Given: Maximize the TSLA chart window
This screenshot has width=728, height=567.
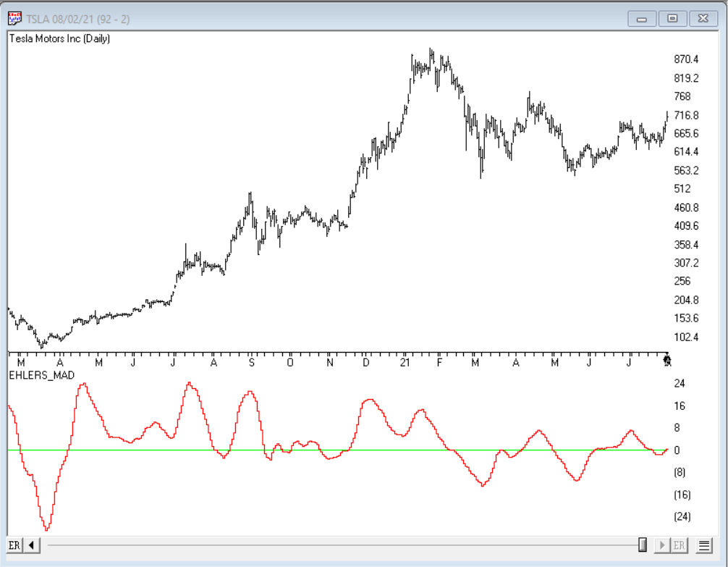Looking at the screenshot, I should (672, 19).
